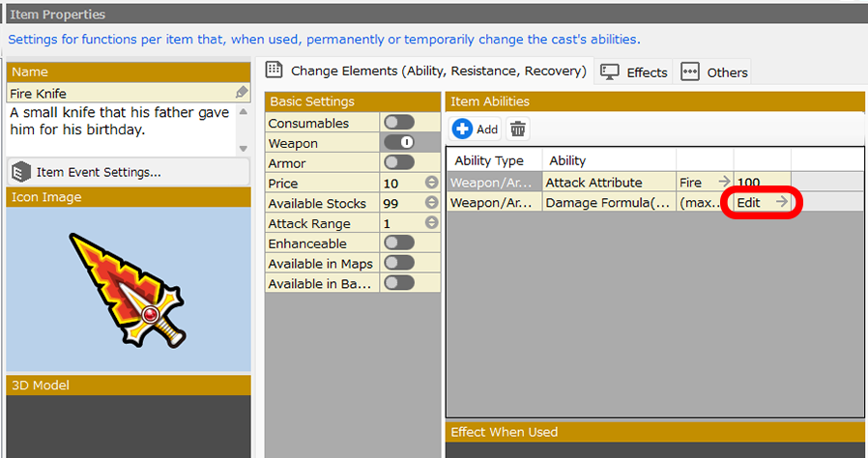The width and height of the screenshot is (868, 458).
Task: Open the Others tab
Action: (714, 72)
